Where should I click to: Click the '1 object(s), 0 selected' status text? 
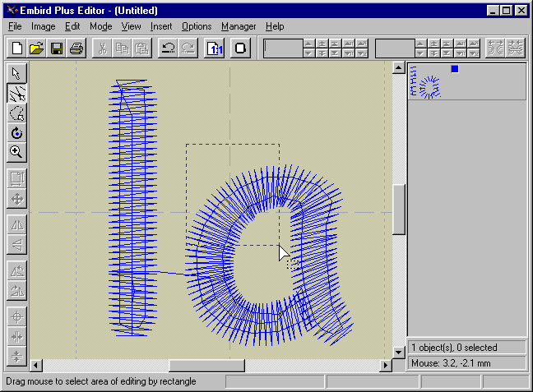pyautogui.click(x=454, y=348)
